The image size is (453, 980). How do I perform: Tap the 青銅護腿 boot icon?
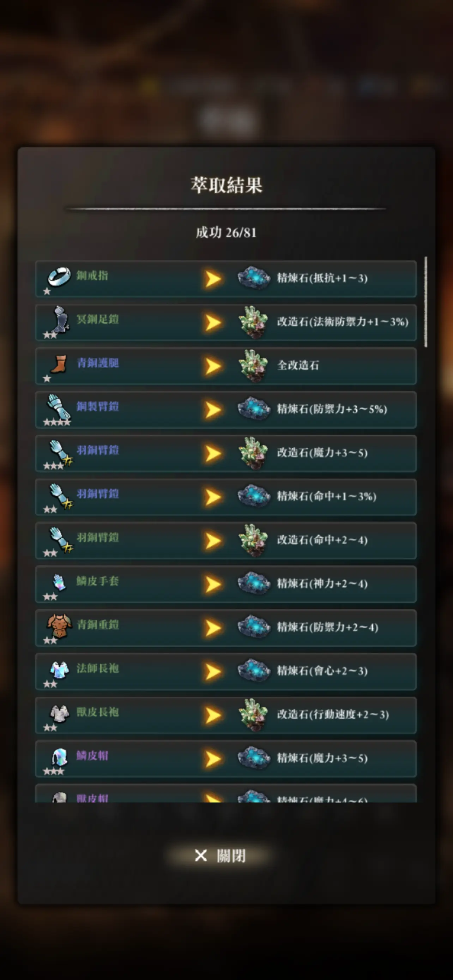click(59, 364)
